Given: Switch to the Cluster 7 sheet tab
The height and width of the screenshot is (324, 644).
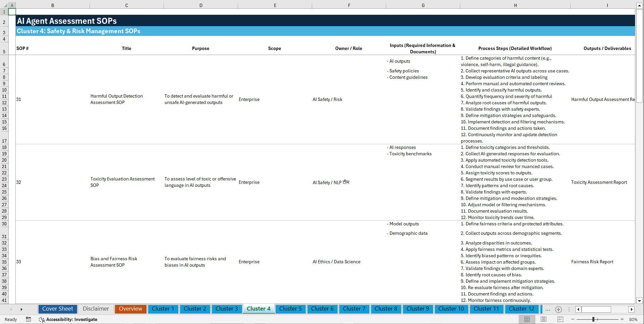Looking at the screenshot, I should pos(354,309).
